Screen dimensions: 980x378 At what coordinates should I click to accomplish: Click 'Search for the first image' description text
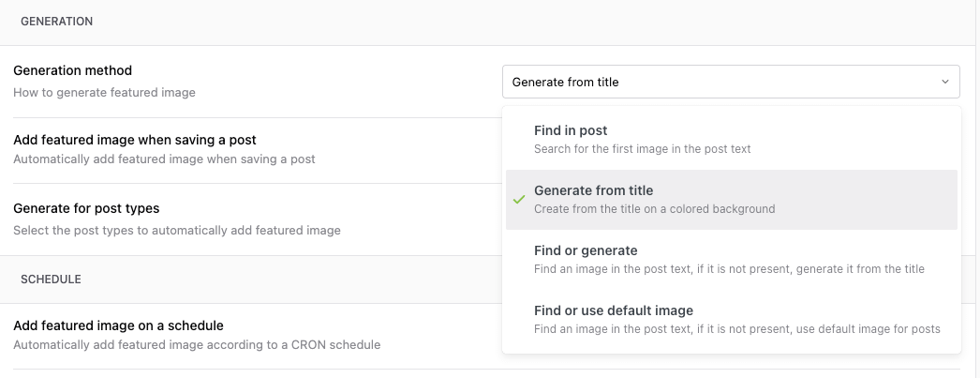coord(642,148)
